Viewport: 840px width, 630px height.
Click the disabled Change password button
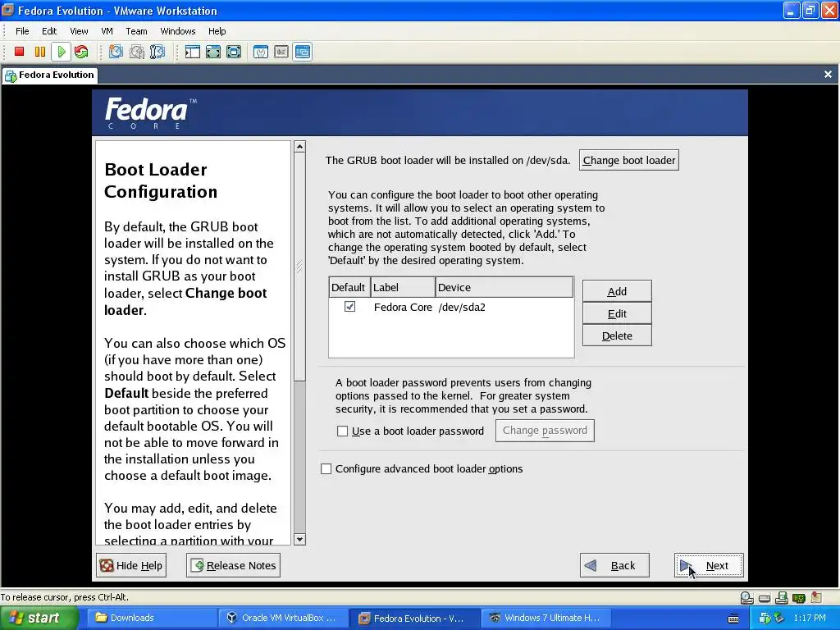(x=545, y=431)
